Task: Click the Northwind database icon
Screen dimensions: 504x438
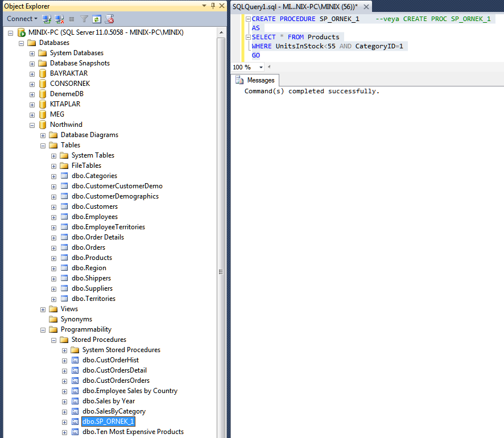Action: click(43, 125)
